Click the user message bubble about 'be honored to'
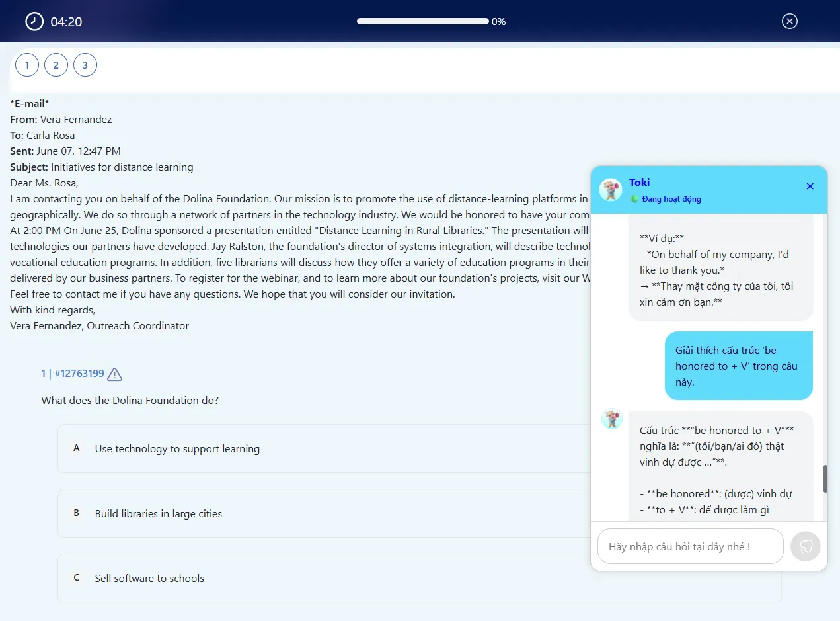This screenshot has width=840, height=621. pyautogui.click(x=739, y=366)
